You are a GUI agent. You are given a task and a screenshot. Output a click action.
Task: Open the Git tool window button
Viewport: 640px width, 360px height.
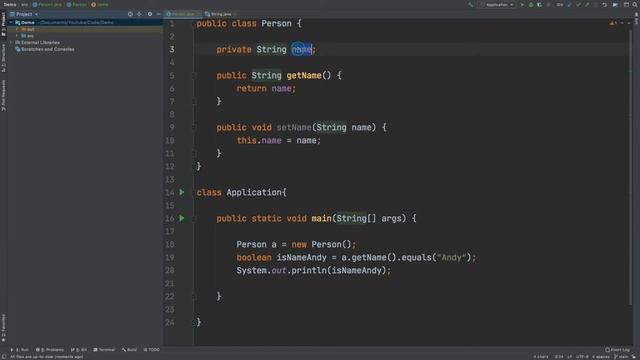79,350
